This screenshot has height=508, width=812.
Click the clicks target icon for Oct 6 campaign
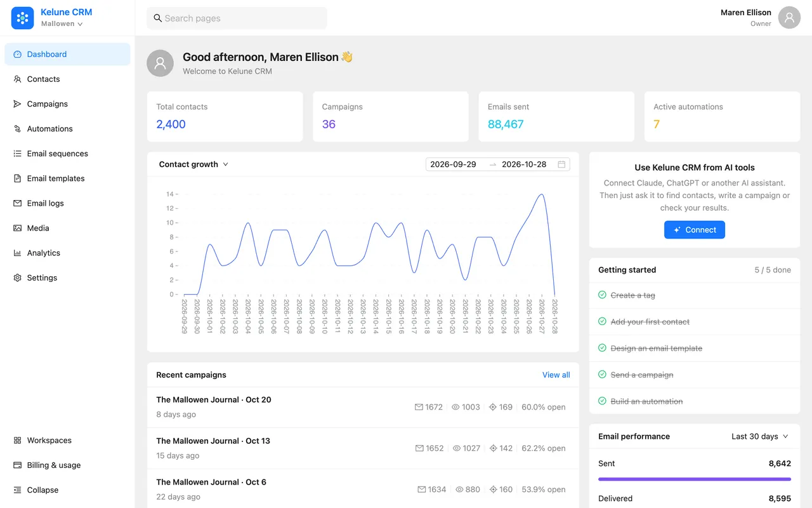click(493, 490)
